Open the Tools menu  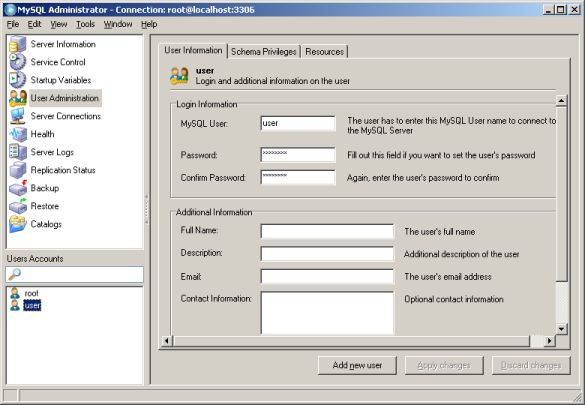tap(85, 24)
